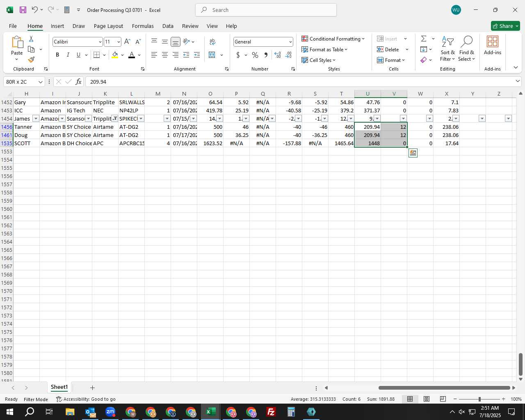Click the Percent Style icon
Screen dimensions: 525x420
coord(255,55)
